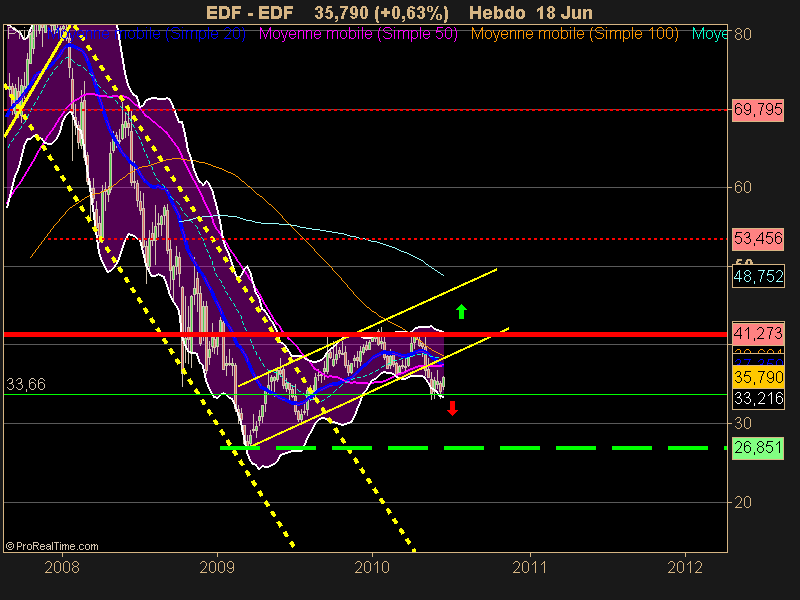Select Moyenne mobile (Simple 20) legend
The height and width of the screenshot is (600, 800).
[146, 34]
